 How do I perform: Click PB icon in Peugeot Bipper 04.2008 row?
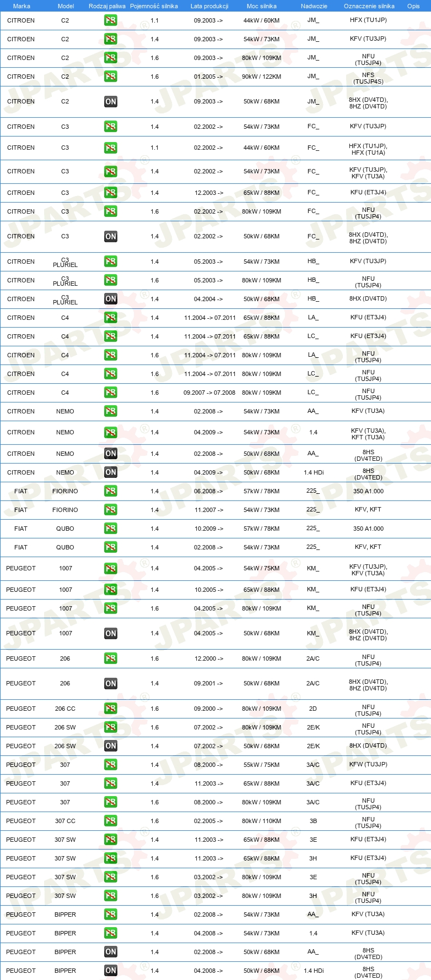[x=111, y=933]
